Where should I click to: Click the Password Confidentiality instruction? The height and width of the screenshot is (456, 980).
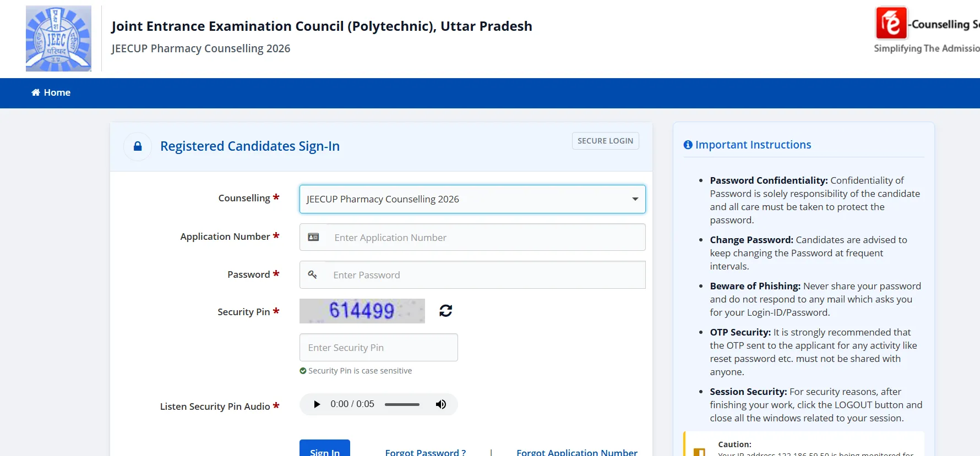click(x=816, y=200)
